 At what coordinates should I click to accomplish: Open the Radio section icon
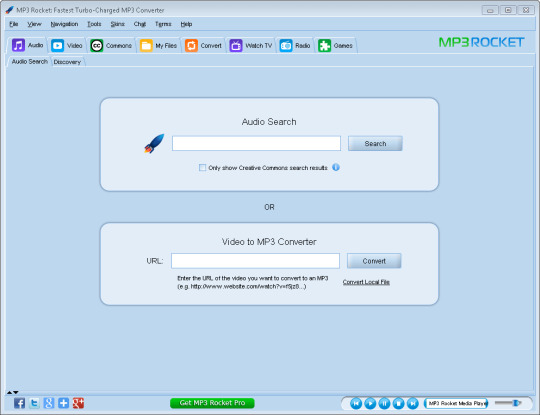coord(286,45)
